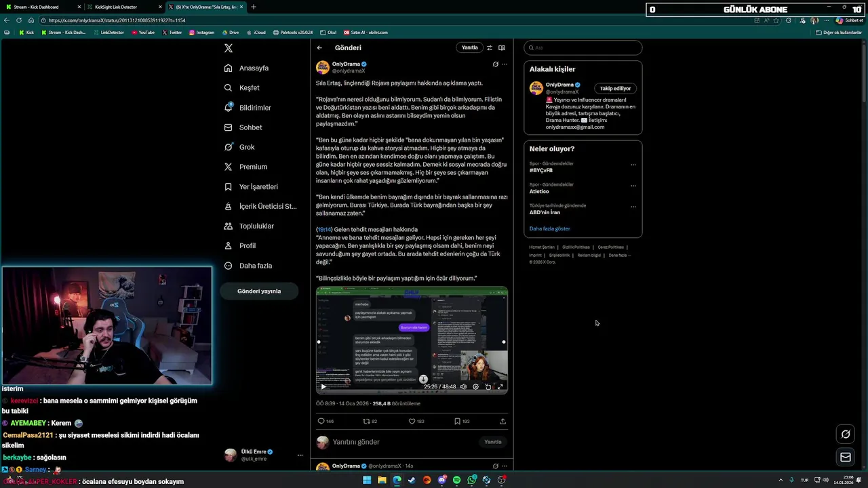Open a new browser tab
The image size is (868, 488).
254,7
